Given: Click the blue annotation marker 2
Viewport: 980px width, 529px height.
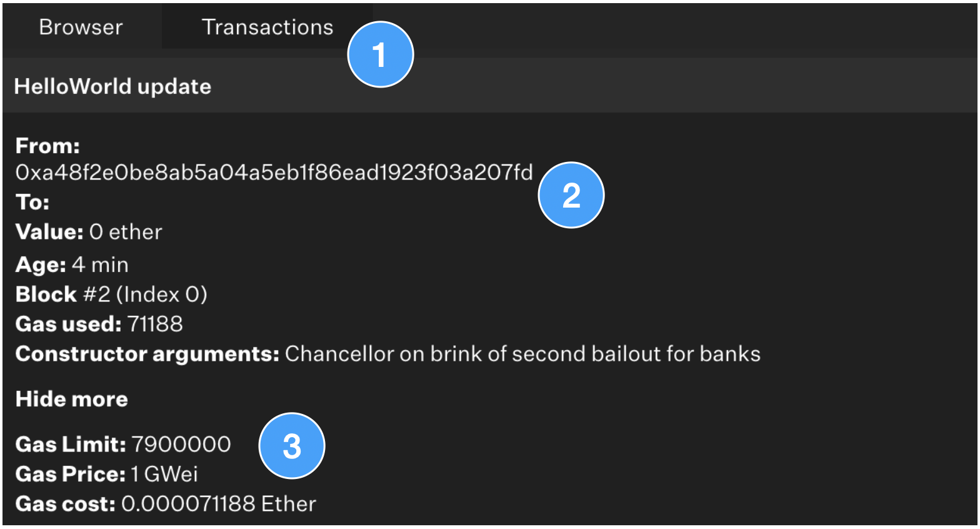Looking at the screenshot, I should 571,195.
